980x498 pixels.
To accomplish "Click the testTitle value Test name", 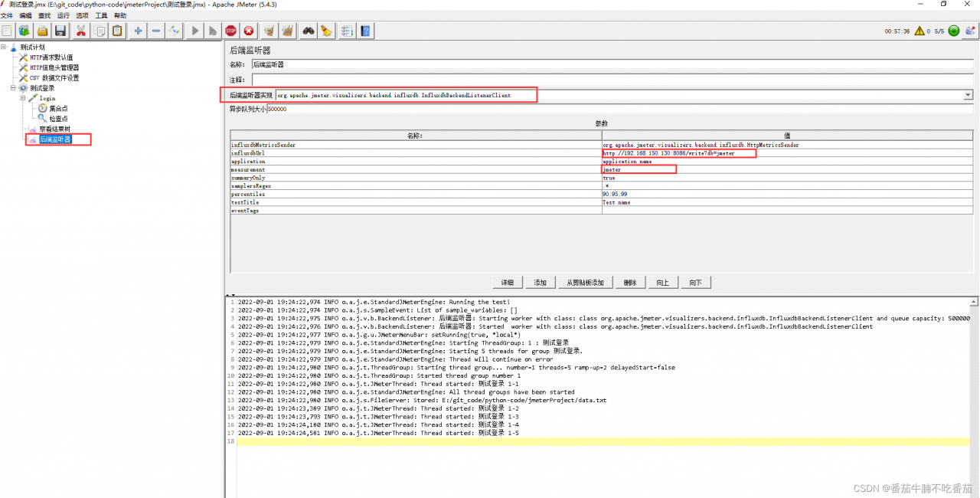I will (x=788, y=202).
